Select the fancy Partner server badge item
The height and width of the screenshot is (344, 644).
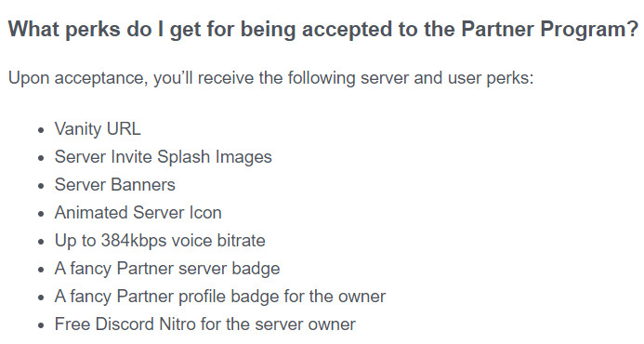(167, 269)
